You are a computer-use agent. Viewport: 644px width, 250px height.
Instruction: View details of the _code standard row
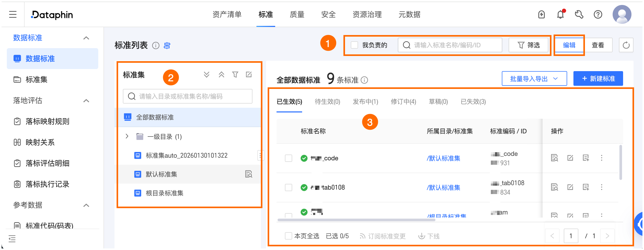click(554, 158)
